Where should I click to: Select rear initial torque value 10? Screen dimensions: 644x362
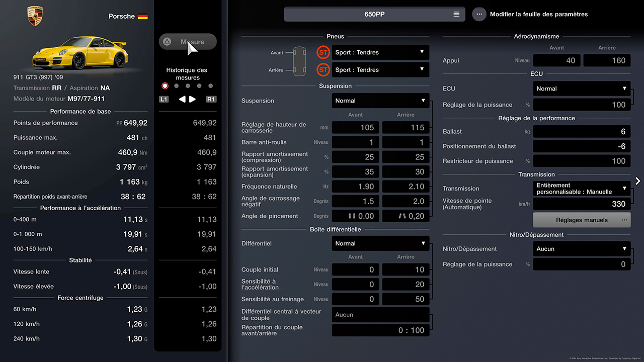pos(406,269)
